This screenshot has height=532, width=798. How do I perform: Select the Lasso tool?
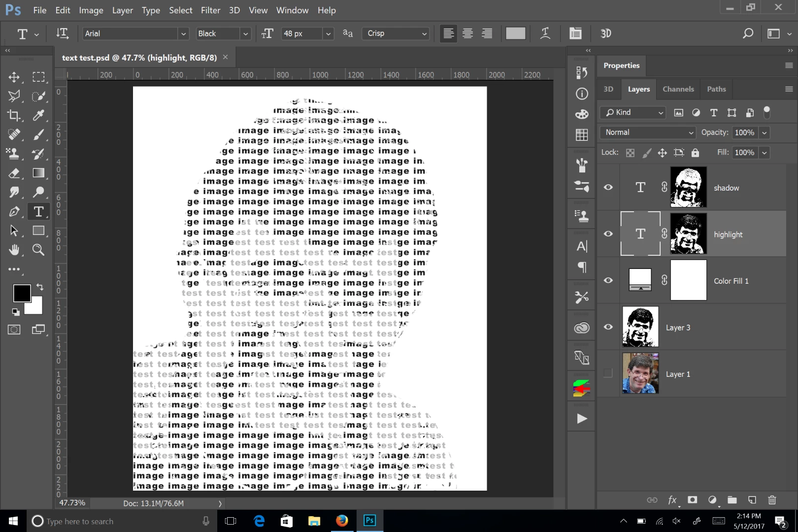[x=14, y=96]
